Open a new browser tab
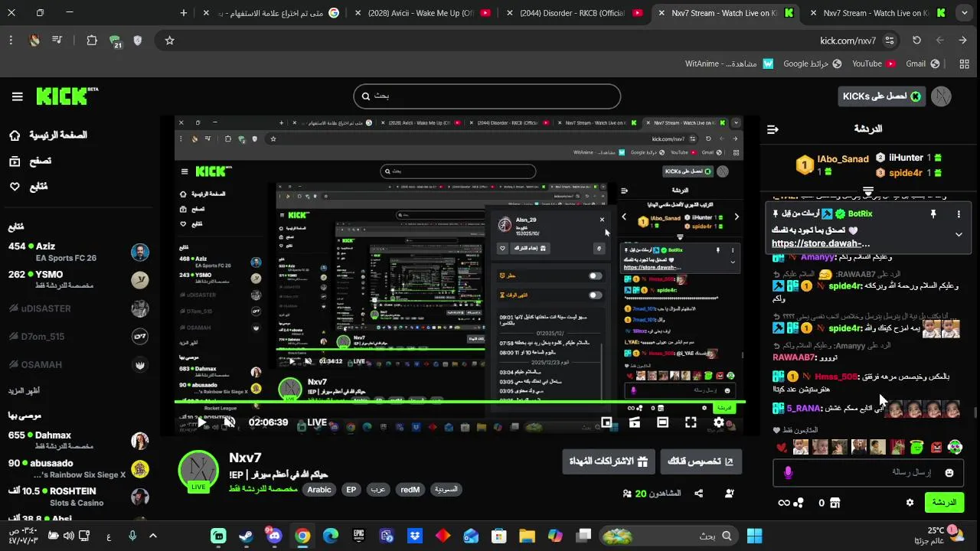 coord(184,13)
